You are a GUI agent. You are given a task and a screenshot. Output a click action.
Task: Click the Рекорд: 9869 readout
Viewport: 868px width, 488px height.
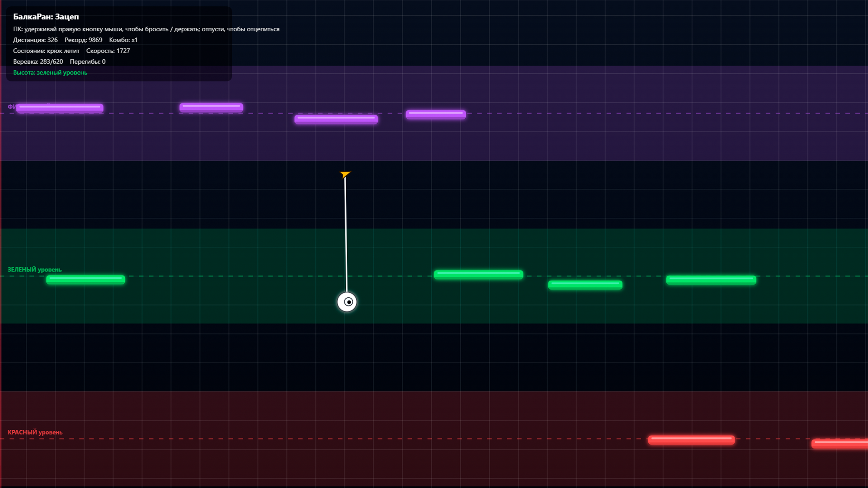tap(83, 40)
